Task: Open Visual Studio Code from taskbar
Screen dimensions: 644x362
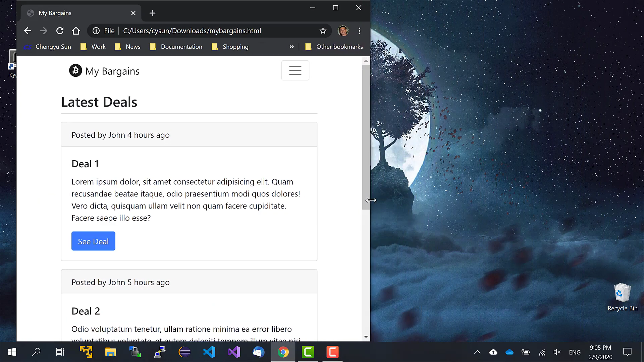Action: [209, 352]
